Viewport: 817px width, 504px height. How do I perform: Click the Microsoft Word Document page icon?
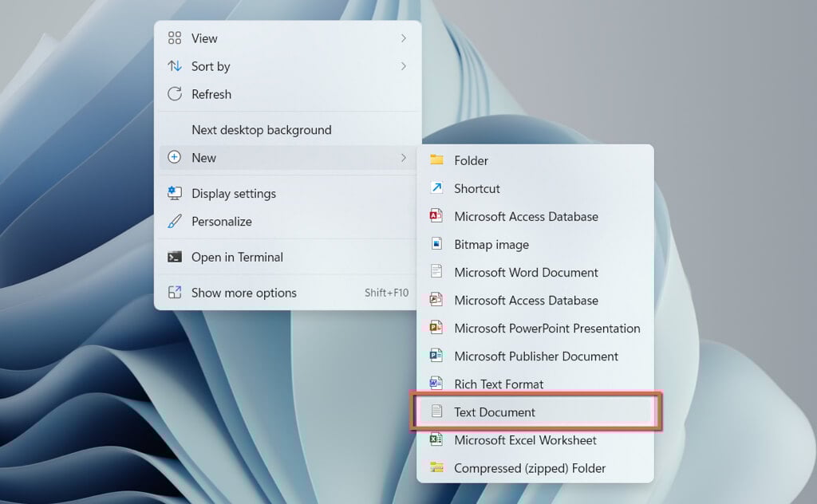pos(436,271)
